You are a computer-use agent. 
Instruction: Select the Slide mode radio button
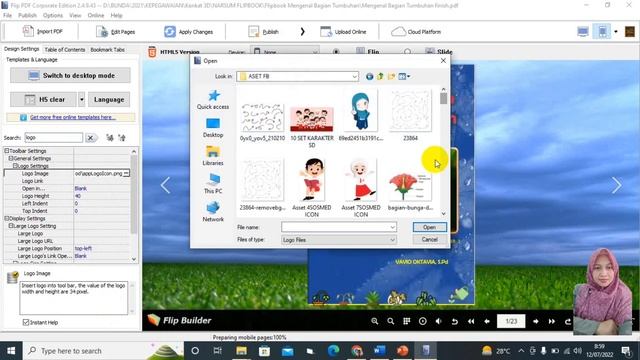[407, 52]
